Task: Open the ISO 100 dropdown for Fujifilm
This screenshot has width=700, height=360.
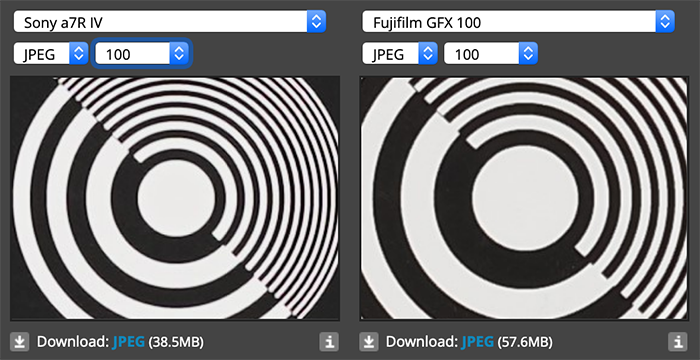Action: coord(491,54)
